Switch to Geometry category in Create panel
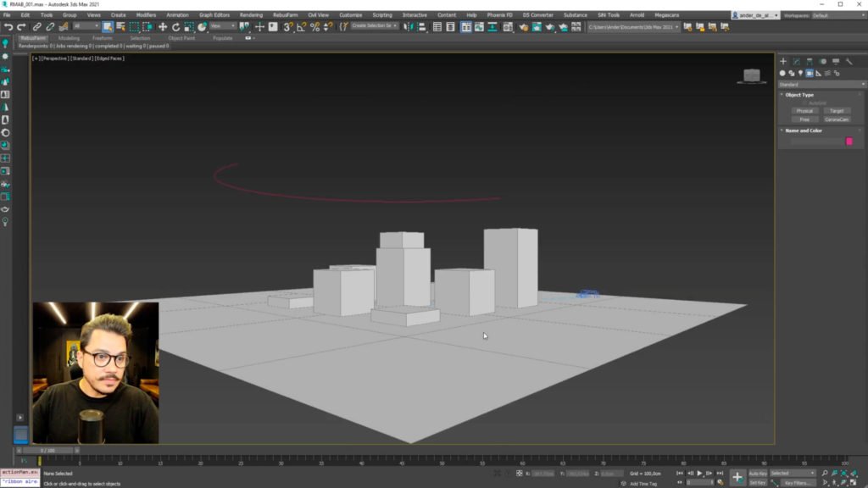 (x=782, y=74)
